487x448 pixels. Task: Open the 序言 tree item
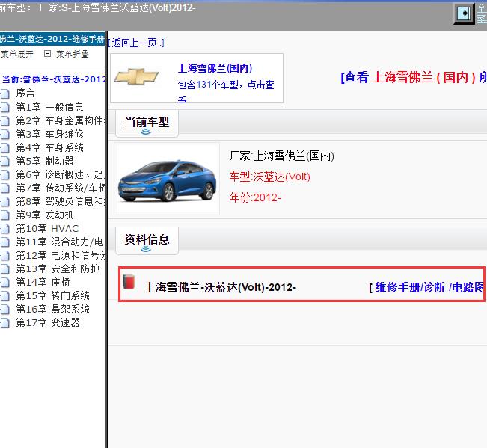pyautogui.click(x=25, y=93)
